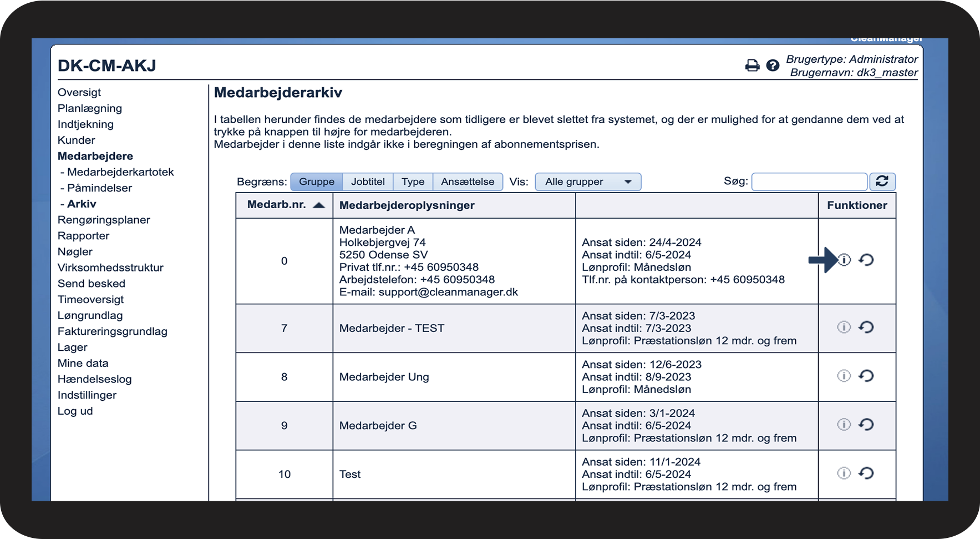Screen dimensions: 980x539
Task: Open Påmindelser submenu link
Action: [99, 188]
